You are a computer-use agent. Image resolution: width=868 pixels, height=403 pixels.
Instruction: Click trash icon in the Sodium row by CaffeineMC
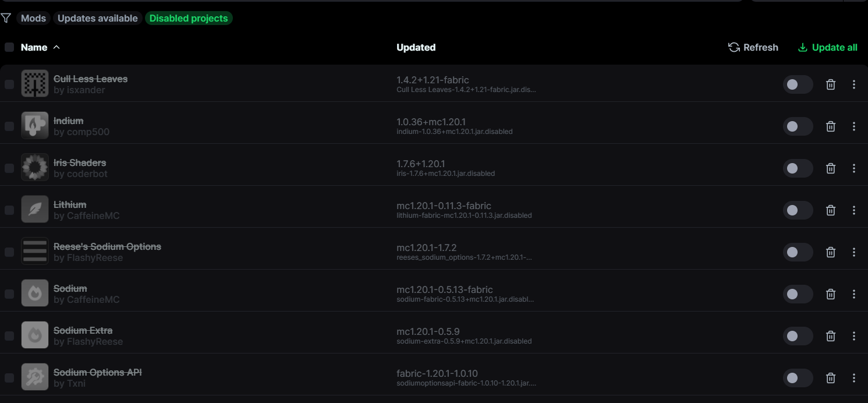(x=831, y=294)
